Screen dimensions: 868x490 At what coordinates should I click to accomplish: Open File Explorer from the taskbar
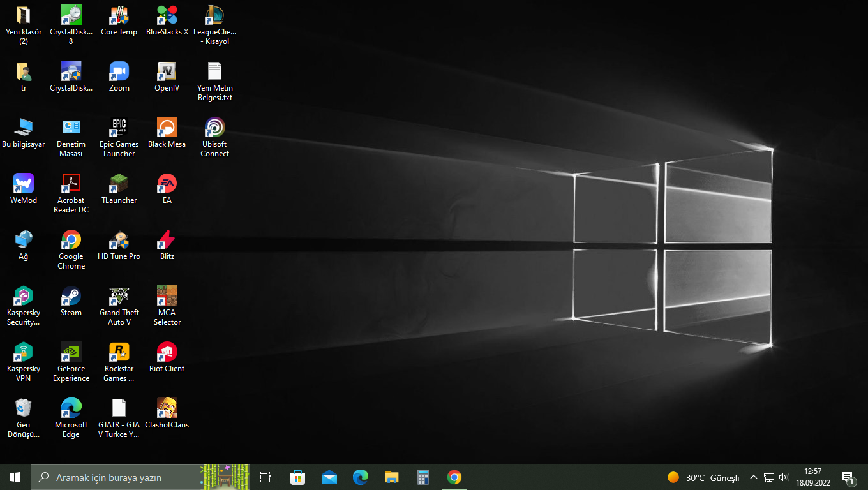tap(392, 477)
